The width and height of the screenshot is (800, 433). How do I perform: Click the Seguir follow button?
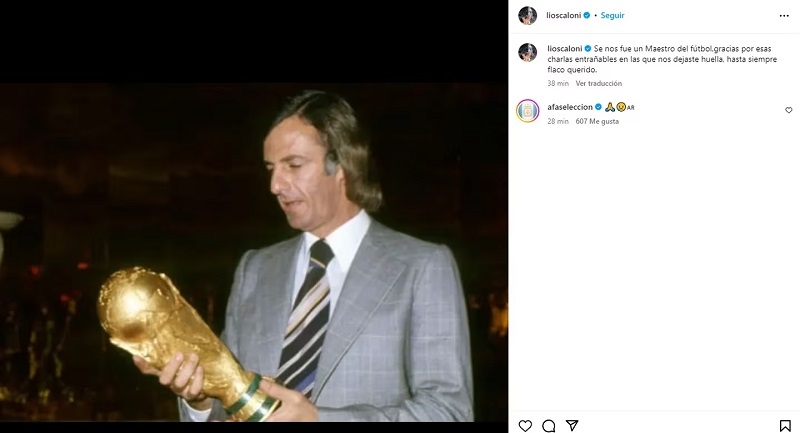tap(612, 16)
